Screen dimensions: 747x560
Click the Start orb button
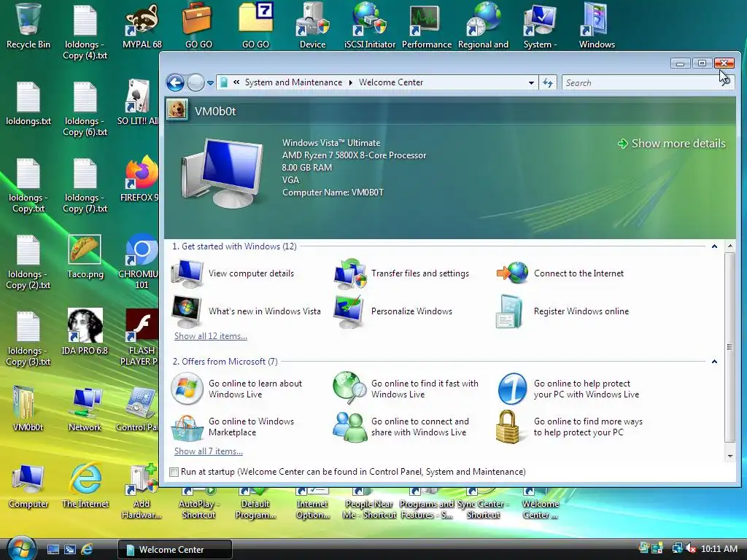point(20,548)
